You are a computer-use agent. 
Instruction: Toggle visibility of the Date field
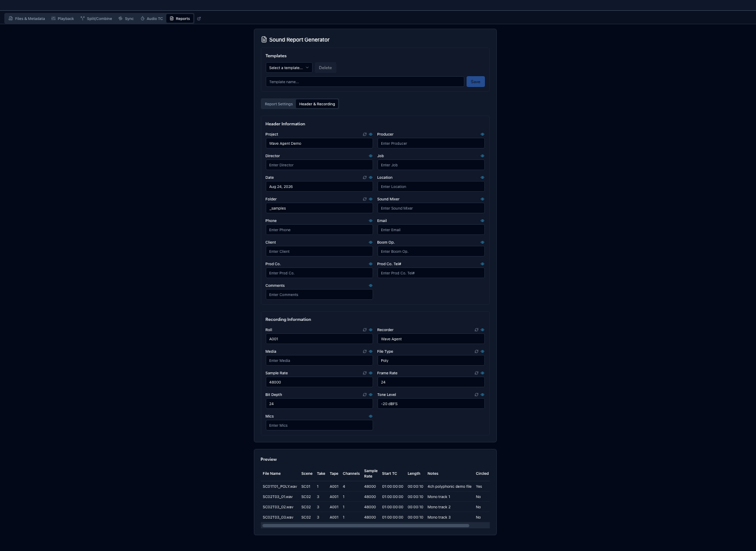370,177
